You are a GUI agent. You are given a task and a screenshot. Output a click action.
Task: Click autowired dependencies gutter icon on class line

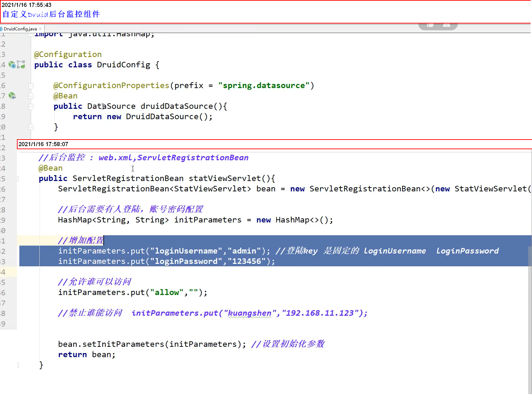[x=21, y=65]
